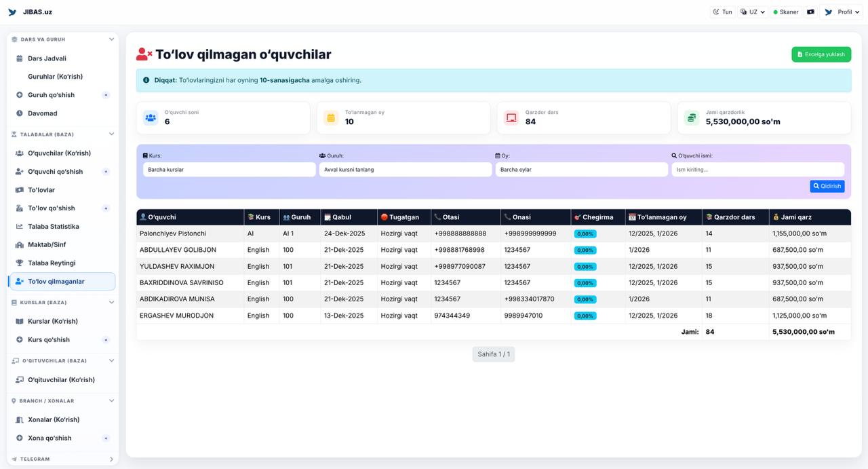The width and height of the screenshot is (868, 469).
Task: Open the Kurs filter Barcha kurslar
Action: 229,170
